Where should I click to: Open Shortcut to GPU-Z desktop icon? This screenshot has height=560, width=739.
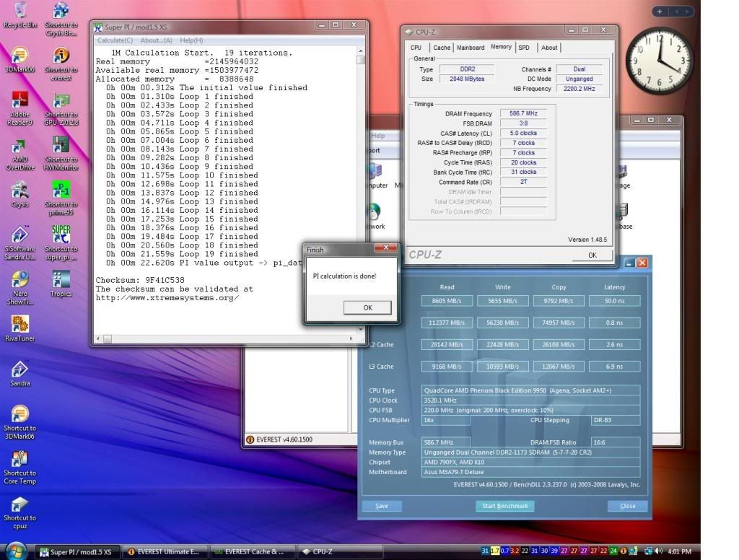tap(61, 109)
